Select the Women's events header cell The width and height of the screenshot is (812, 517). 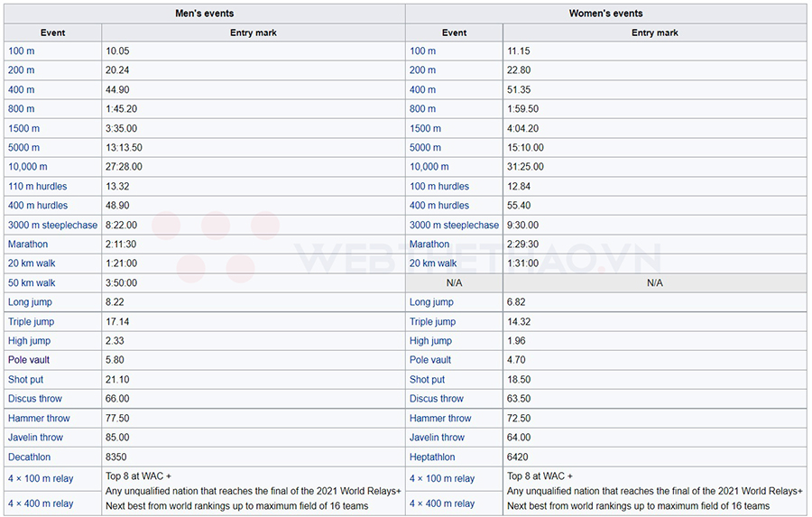coord(606,14)
